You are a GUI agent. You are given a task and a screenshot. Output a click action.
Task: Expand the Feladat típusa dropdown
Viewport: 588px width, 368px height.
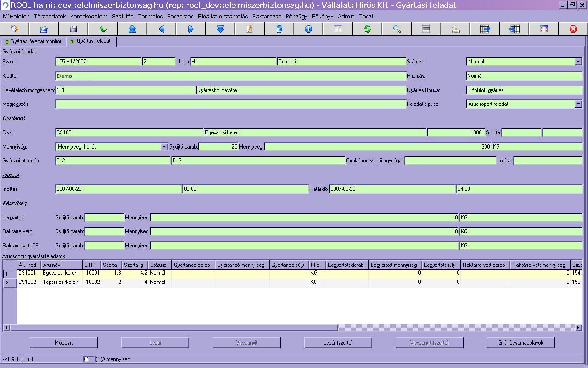click(x=578, y=104)
